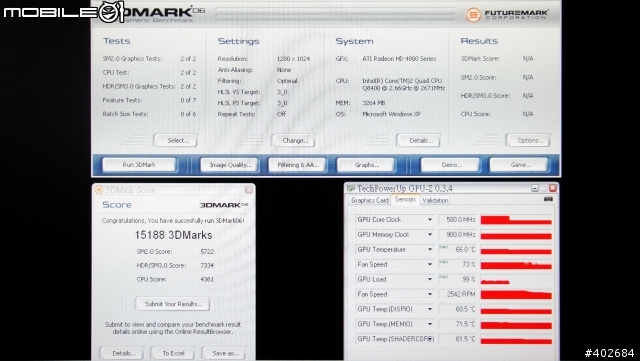The width and height of the screenshot is (640, 361).
Task: Click the 500.0 MHz core clock value
Action: (x=460, y=220)
